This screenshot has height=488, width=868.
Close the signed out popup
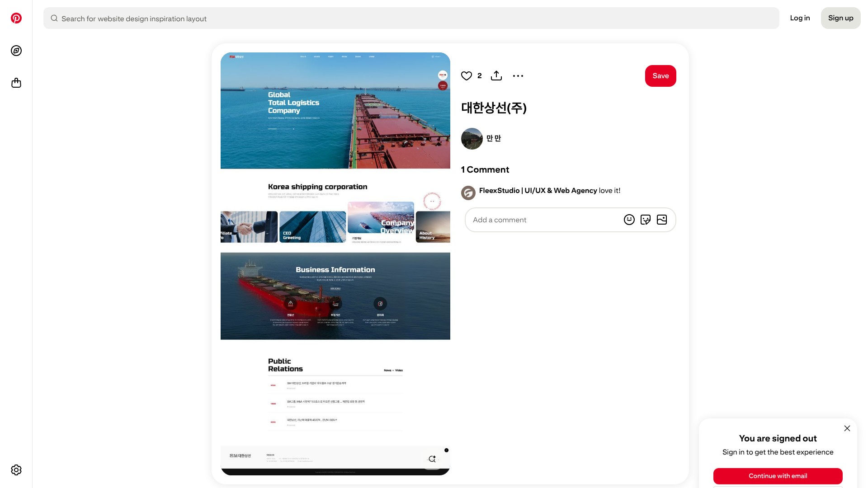click(x=847, y=428)
